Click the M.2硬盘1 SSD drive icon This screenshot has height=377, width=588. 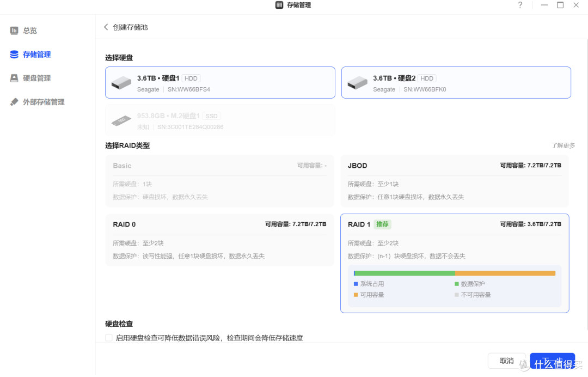click(121, 120)
